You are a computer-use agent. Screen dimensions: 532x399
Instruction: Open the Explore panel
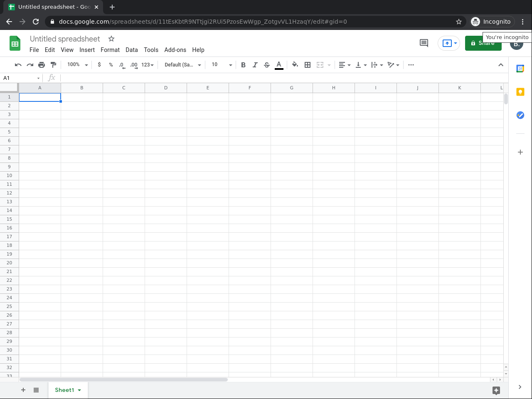click(496, 390)
